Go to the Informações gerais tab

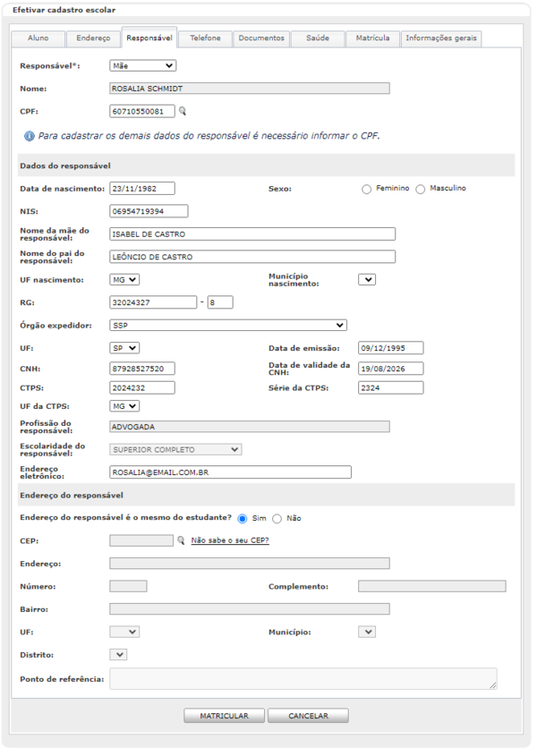(441, 38)
